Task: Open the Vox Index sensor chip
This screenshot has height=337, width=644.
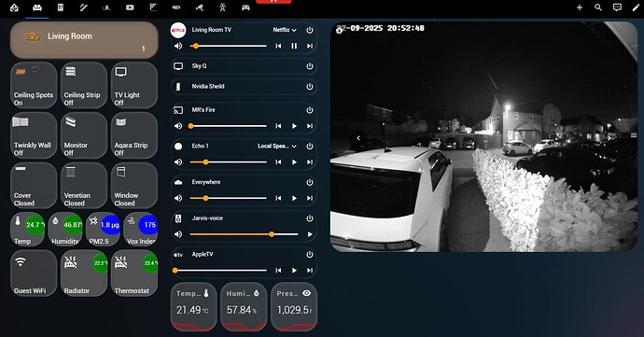Action: (x=140, y=229)
